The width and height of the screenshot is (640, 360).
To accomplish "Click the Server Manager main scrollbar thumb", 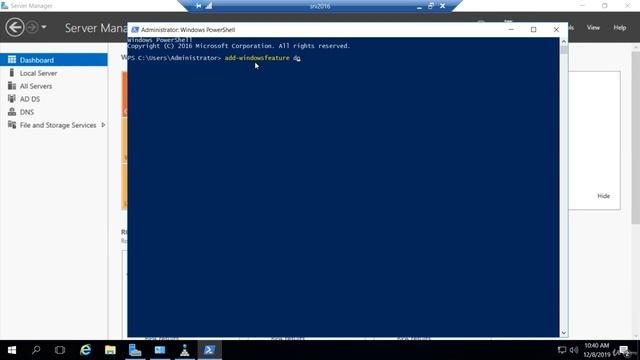I will (636, 138).
